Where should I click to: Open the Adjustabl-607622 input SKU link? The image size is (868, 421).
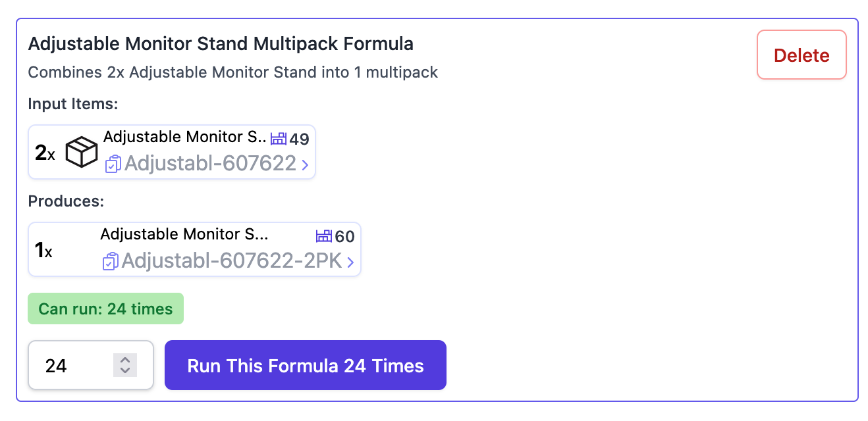click(210, 163)
